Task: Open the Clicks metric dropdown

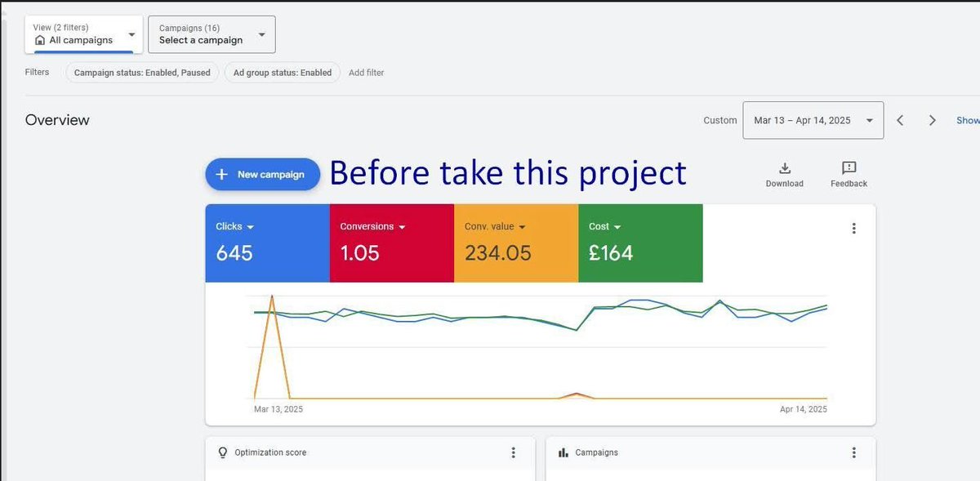Action: (x=249, y=226)
